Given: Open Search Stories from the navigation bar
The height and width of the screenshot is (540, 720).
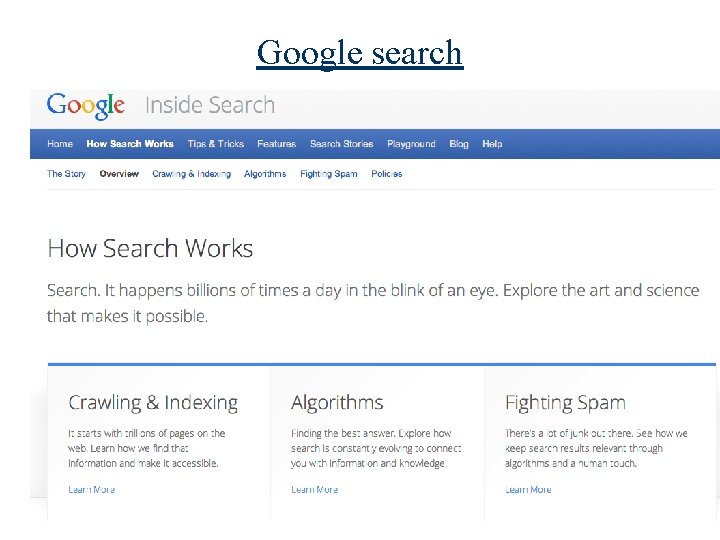Looking at the screenshot, I should 341,144.
